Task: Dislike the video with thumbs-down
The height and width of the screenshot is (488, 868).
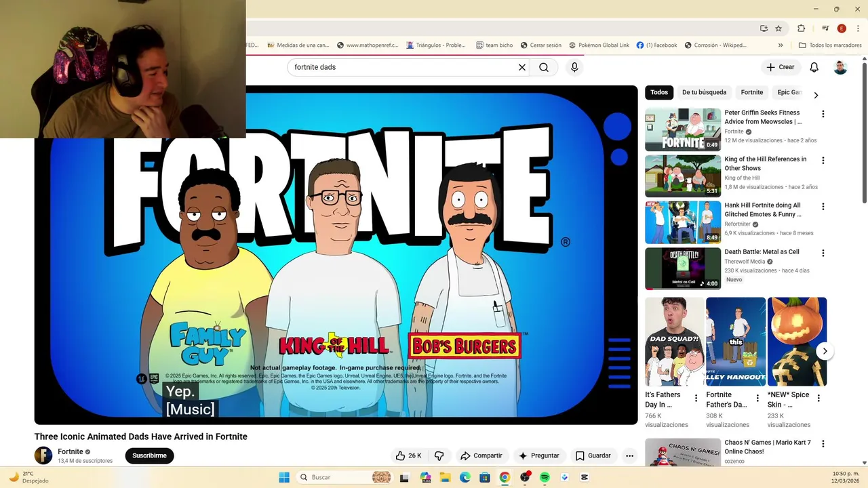Action: point(439,455)
